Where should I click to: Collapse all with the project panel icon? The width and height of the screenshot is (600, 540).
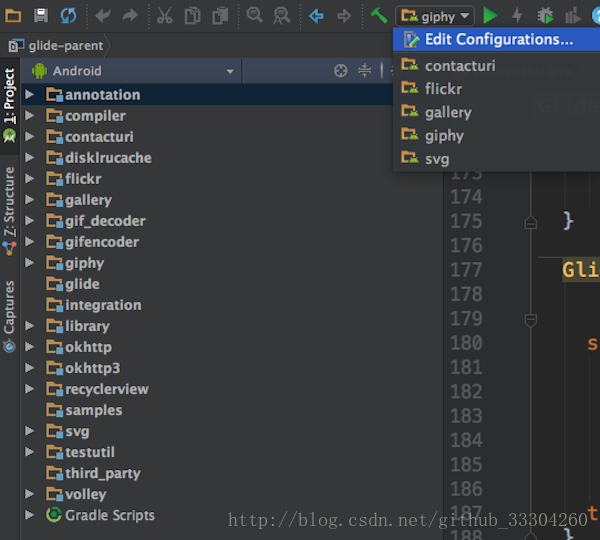[x=364, y=70]
